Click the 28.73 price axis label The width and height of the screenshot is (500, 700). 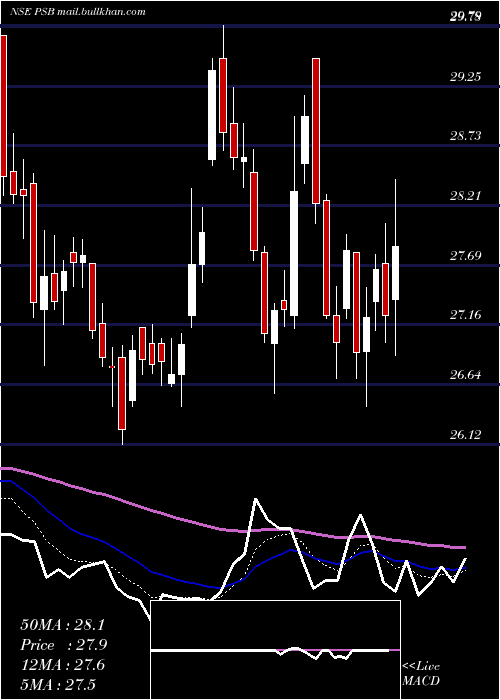pyautogui.click(x=466, y=136)
